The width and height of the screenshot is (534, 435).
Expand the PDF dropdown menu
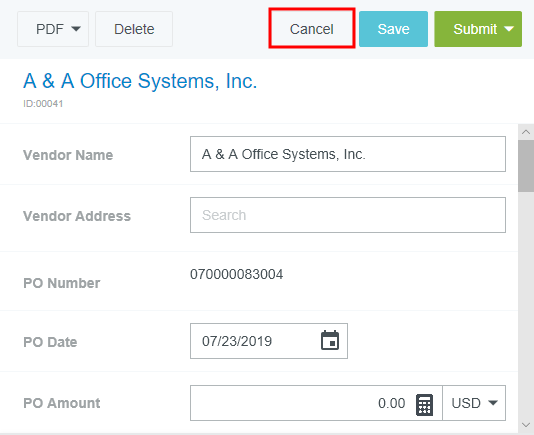(53, 29)
